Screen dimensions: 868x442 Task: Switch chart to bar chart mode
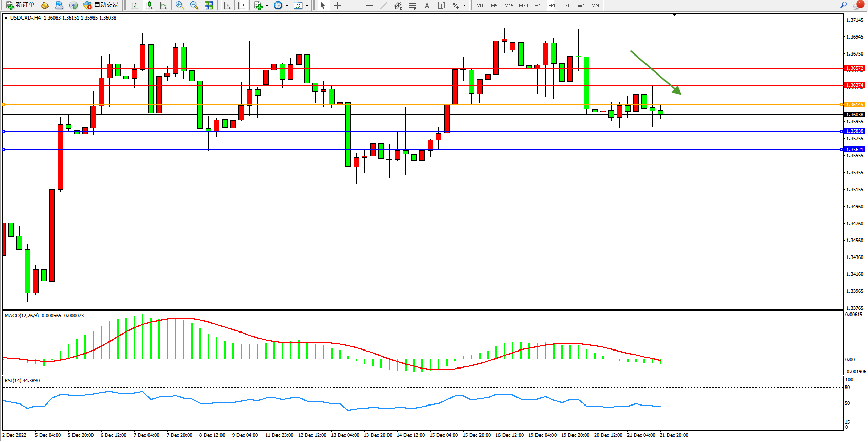[x=134, y=5]
